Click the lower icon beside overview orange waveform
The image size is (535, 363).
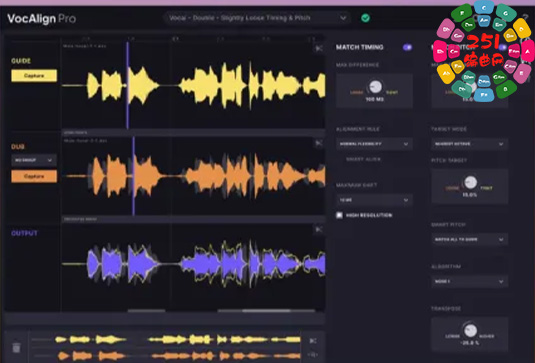tap(313, 355)
